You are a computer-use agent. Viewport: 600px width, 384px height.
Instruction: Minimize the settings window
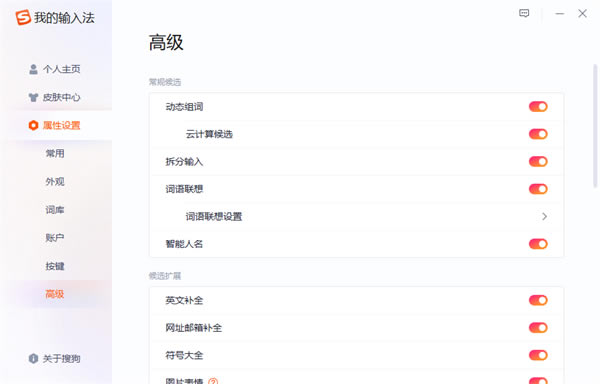point(559,14)
